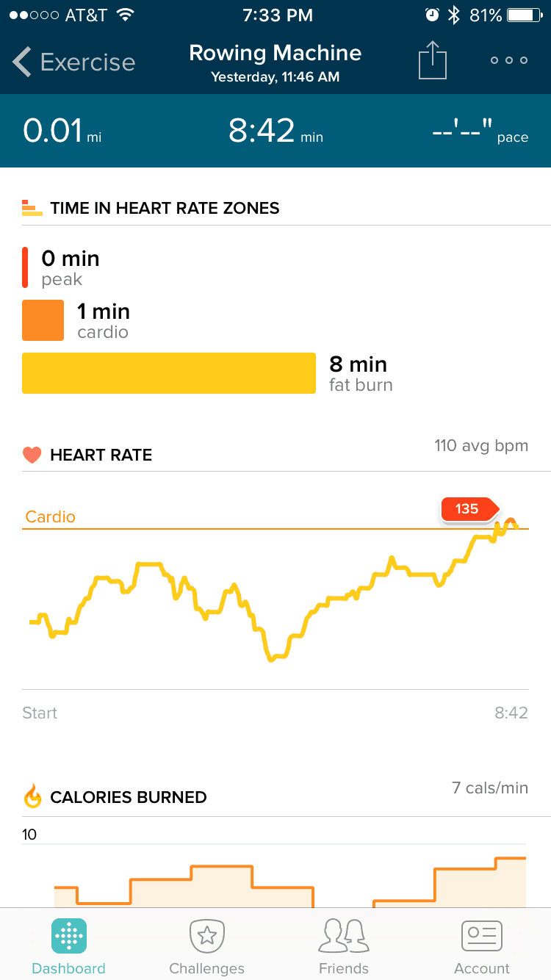Tap the 8:42 min duration stat

[x=275, y=131]
